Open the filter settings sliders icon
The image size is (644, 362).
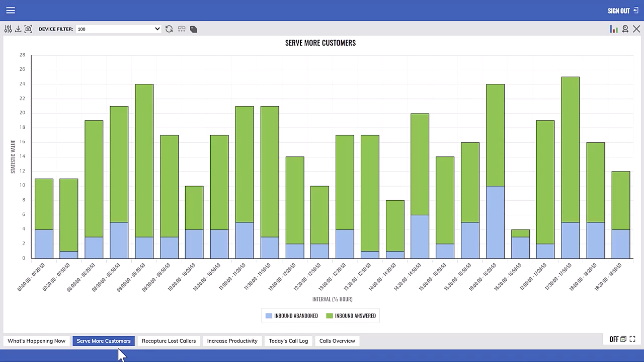(8, 29)
